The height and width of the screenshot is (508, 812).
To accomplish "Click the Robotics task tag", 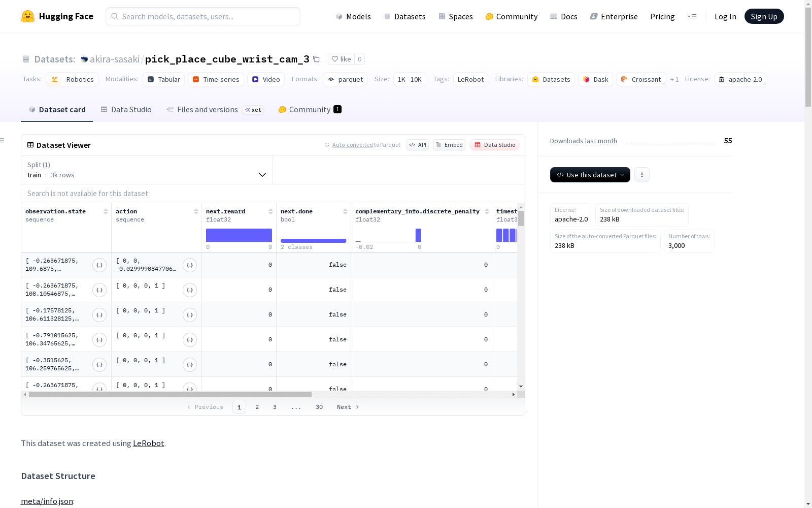I will tap(72, 79).
